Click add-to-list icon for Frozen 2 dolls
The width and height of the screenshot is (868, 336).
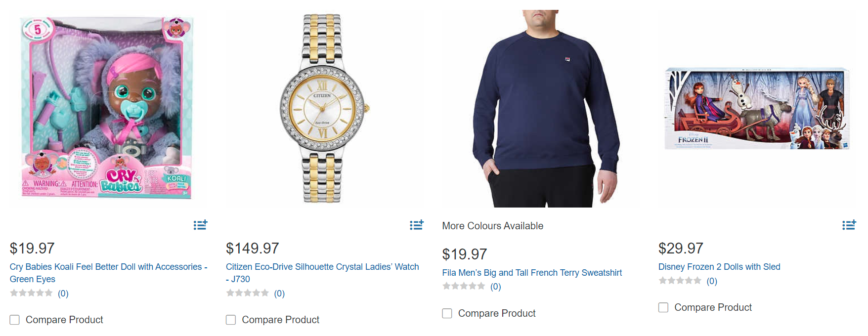point(849,225)
